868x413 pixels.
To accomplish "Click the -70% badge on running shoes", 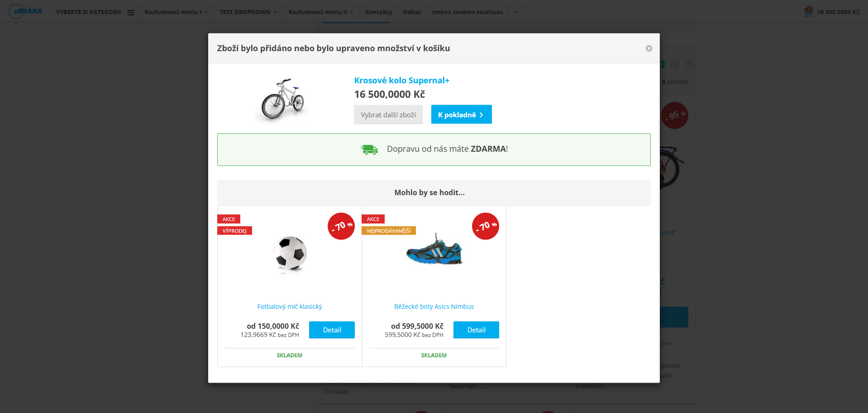I will point(485,226).
